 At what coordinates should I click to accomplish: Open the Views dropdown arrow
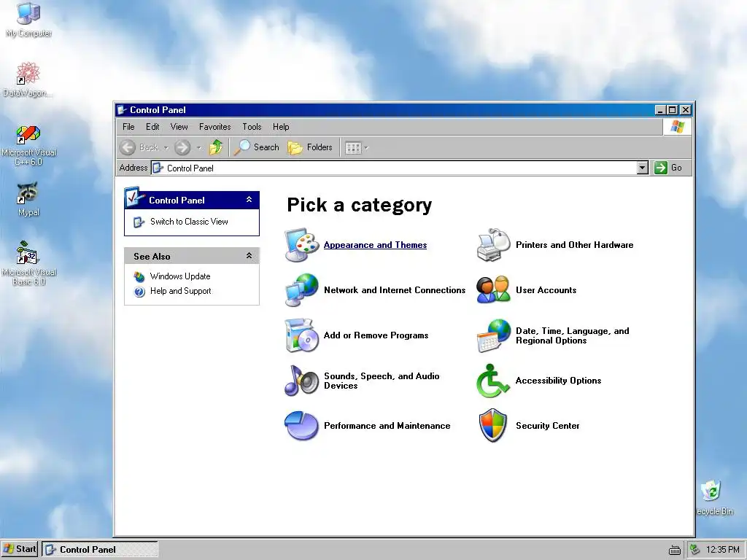366,147
